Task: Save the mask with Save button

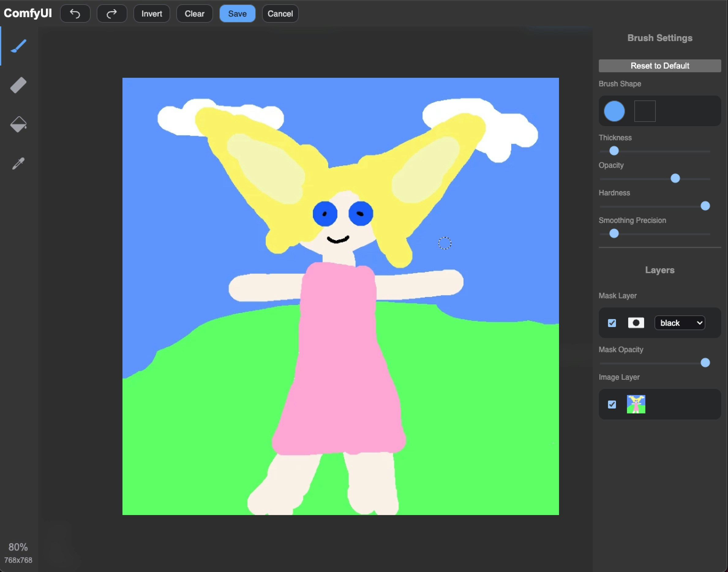Action: (x=237, y=14)
